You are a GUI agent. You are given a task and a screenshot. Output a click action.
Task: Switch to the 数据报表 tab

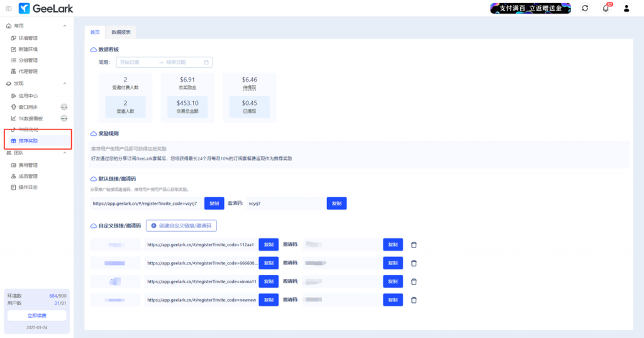tap(121, 32)
